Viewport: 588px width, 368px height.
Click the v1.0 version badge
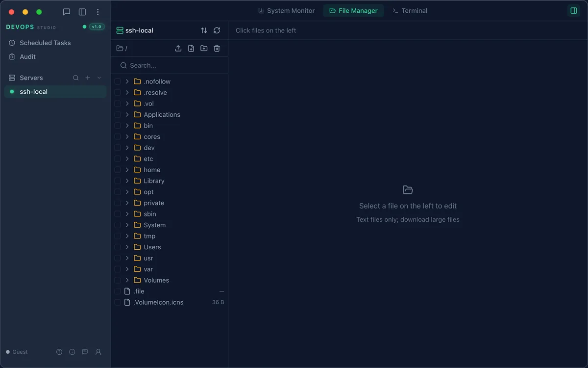coord(97,27)
